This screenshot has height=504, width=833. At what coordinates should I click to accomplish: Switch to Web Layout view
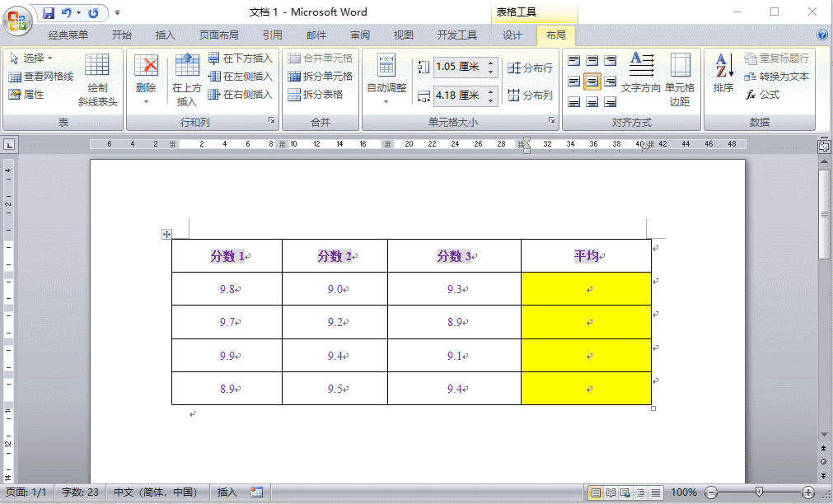pos(626,492)
